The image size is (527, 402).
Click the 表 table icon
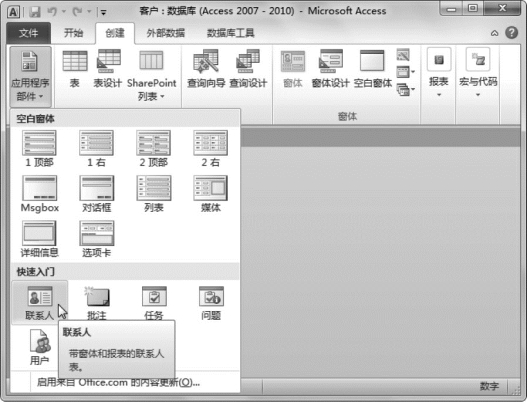(75, 69)
